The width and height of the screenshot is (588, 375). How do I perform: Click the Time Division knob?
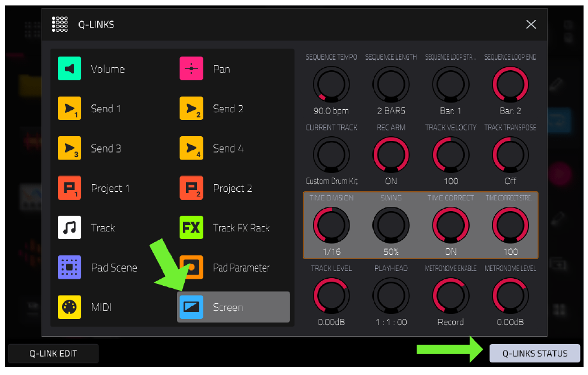coord(331,226)
